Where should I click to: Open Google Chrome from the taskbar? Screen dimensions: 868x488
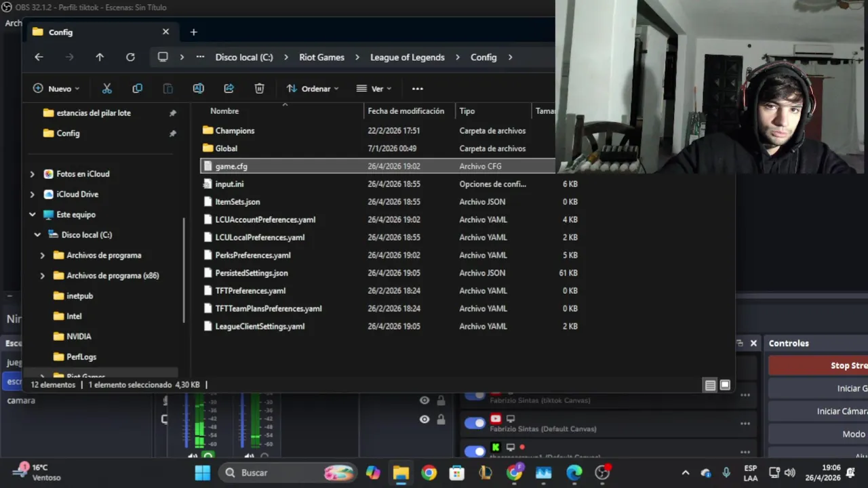429,472
